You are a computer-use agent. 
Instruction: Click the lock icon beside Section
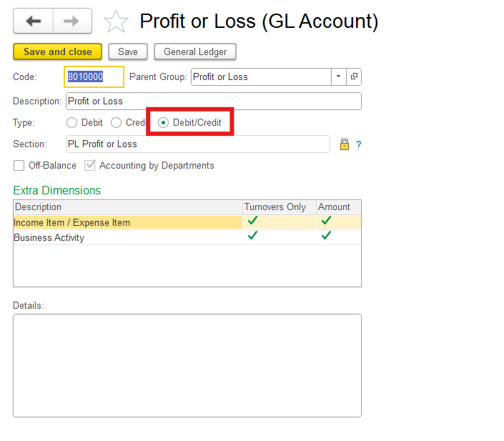344,144
